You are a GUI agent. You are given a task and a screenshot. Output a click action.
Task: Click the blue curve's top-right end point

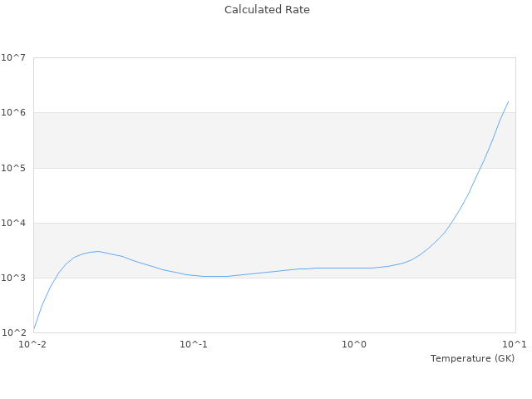point(508,101)
